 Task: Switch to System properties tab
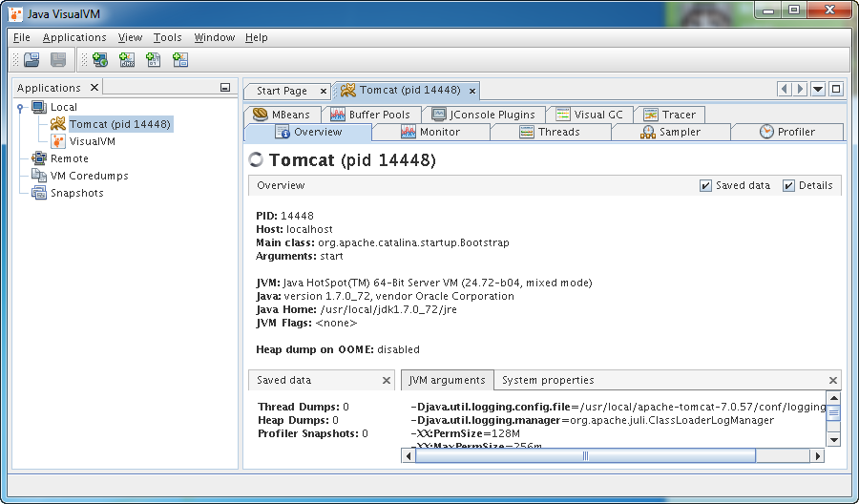[x=548, y=380]
